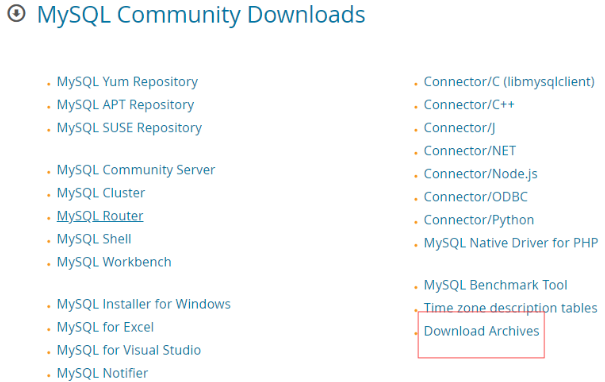The image size is (605, 382).
Task: Select the MySQL Cluster link
Action: [101, 193]
